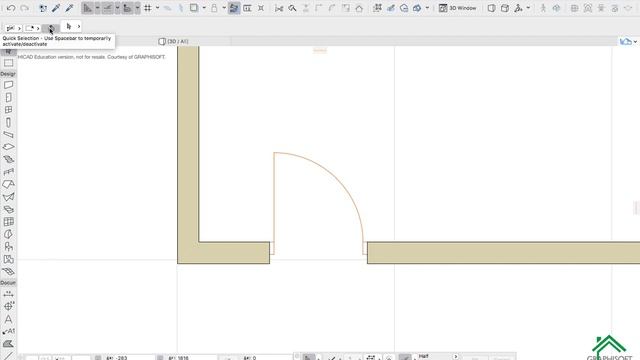Screen dimensions: 640x360
Task: Toggle the Quick Selection magnet button
Action: pos(51,28)
